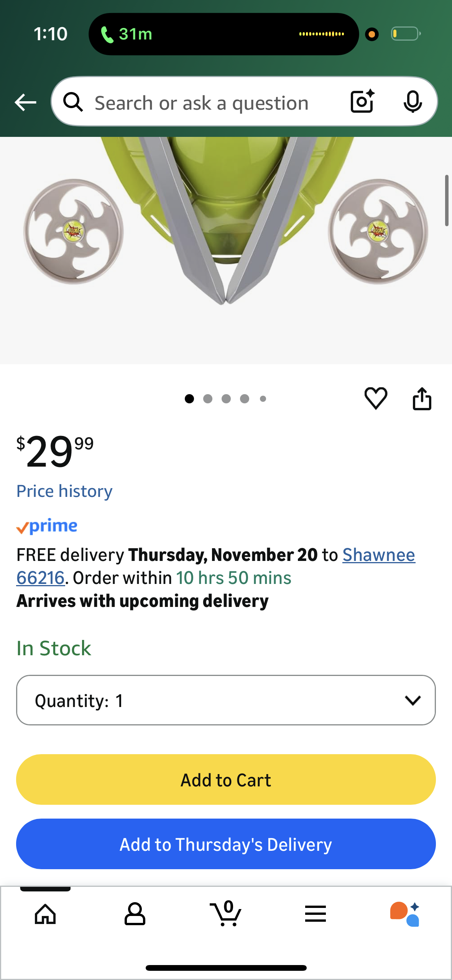Open the Price history link
Screen dimensions: 452x980
tap(64, 491)
